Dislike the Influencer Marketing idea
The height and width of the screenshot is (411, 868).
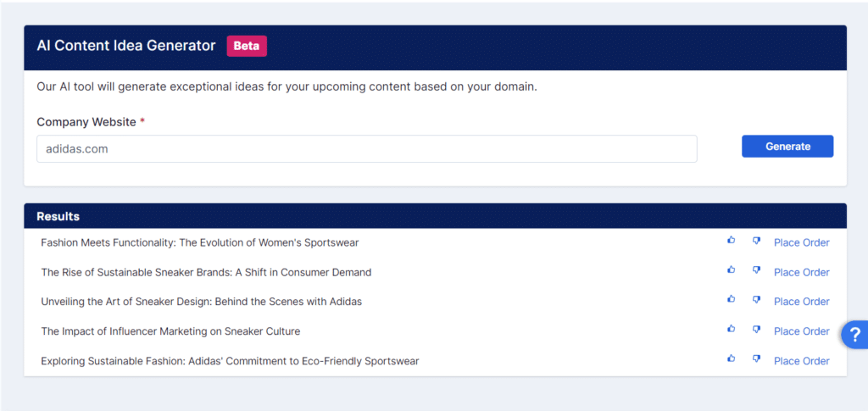tap(756, 329)
